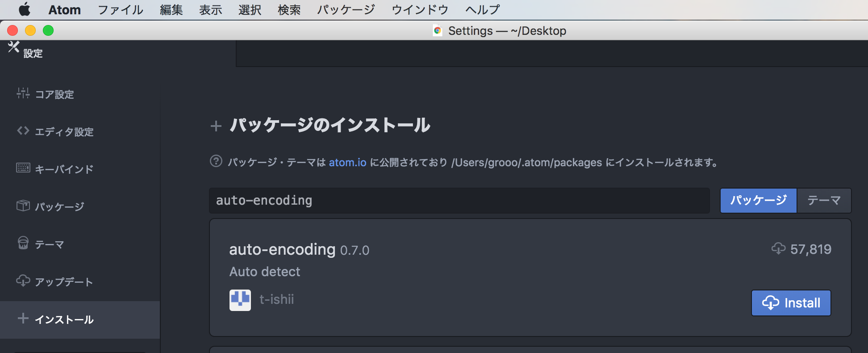The width and height of the screenshot is (868, 353).
Task: Open the 選択 menu
Action: pos(250,10)
